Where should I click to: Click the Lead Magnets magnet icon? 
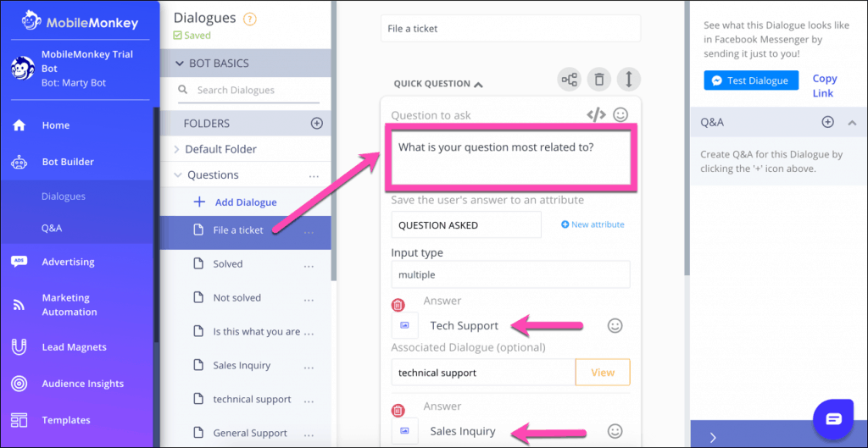point(19,347)
